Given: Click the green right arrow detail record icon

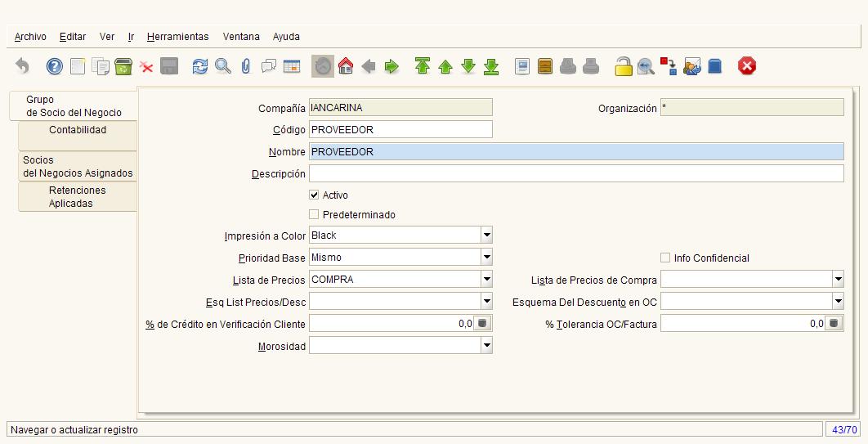Looking at the screenshot, I should click(x=391, y=67).
